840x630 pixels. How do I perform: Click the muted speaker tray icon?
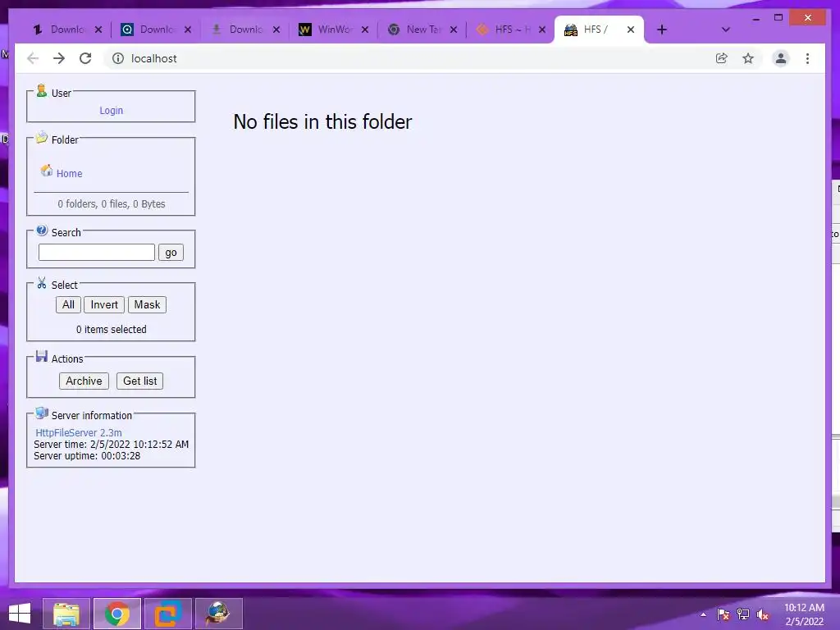pyautogui.click(x=763, y=614)
